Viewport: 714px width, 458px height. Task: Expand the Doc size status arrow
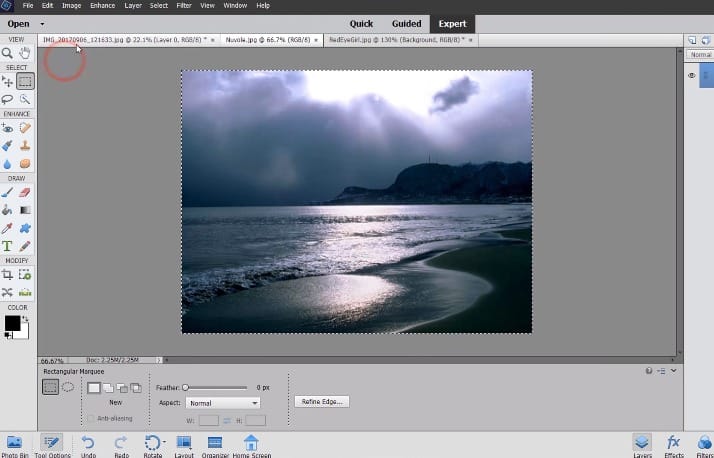pyautogui.click(x=158, y=360)
